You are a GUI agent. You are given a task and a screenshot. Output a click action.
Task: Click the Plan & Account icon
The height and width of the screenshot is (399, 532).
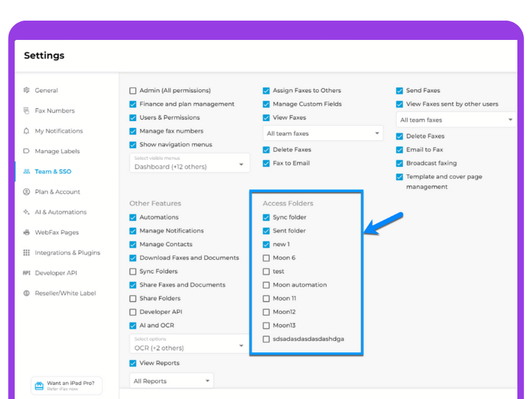pyautogui.click(x=27, y=192)
